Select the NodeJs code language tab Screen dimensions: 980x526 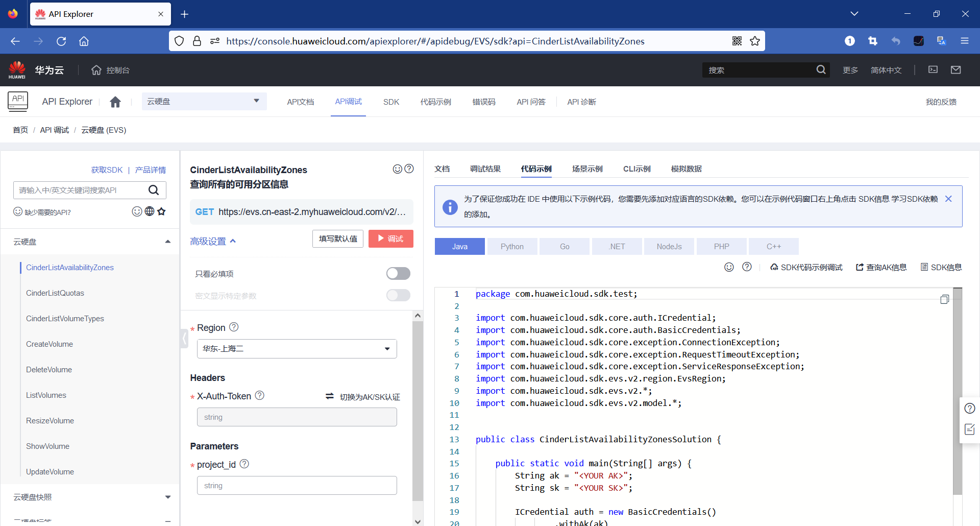669,246
